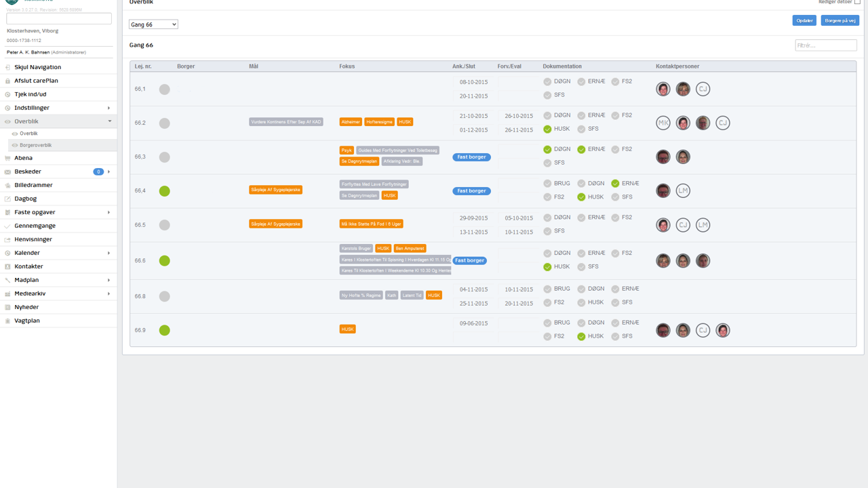Click the clipboard icon beside Vagtplan
Image resolution: width=868 pixels, height=488 pixels.
(7, 321)
